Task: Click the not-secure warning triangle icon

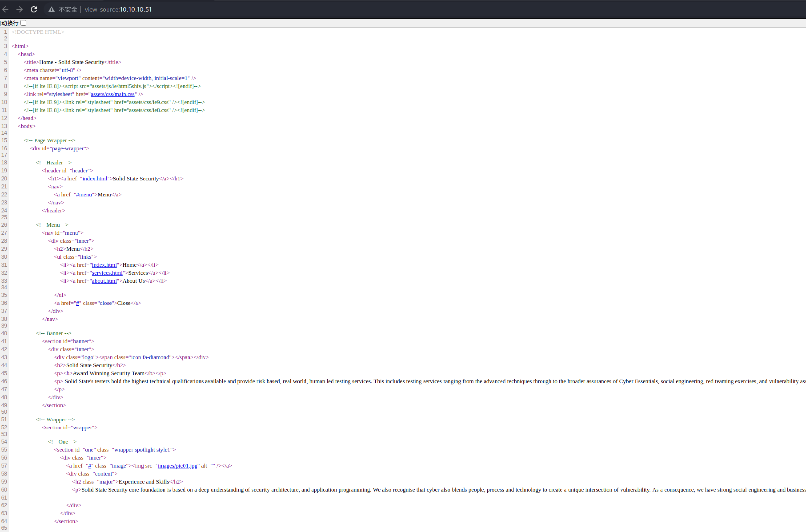Action: coord(51,10)
